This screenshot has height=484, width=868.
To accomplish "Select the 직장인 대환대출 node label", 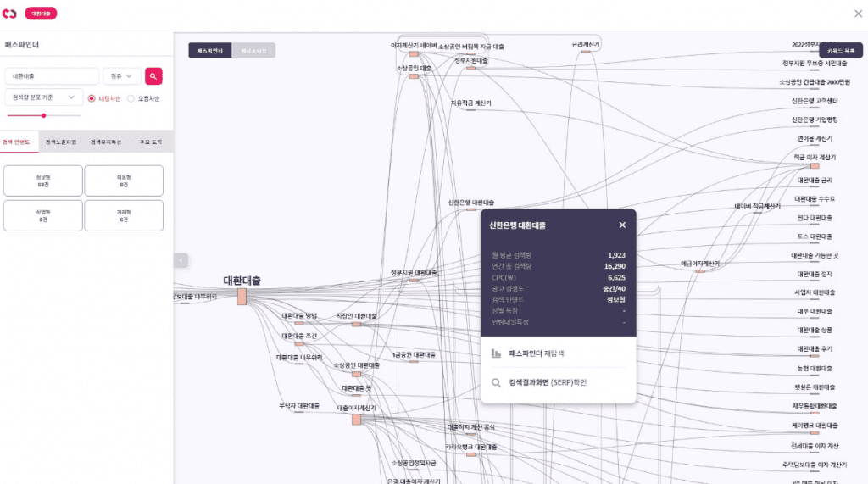I will tap(357, 316).
